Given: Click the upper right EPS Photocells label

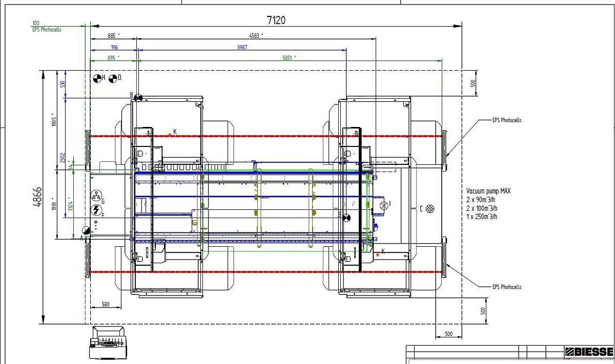Looking at the screenshot, I should [x=506, y=120].
